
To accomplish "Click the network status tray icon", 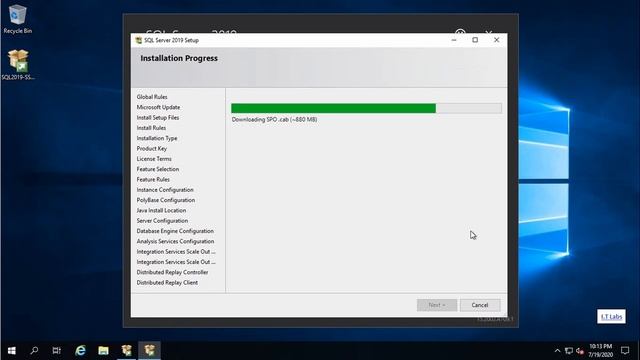I will pos(569,351).
